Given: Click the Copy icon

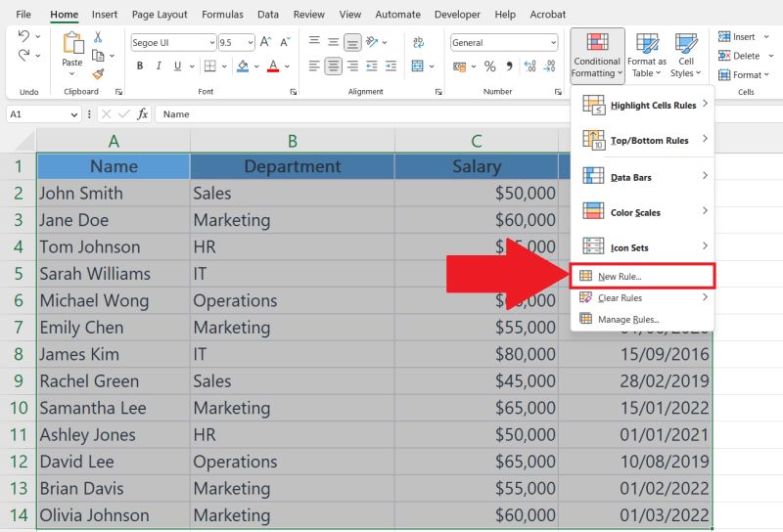Looking at the screenshot, I should 99,56.
